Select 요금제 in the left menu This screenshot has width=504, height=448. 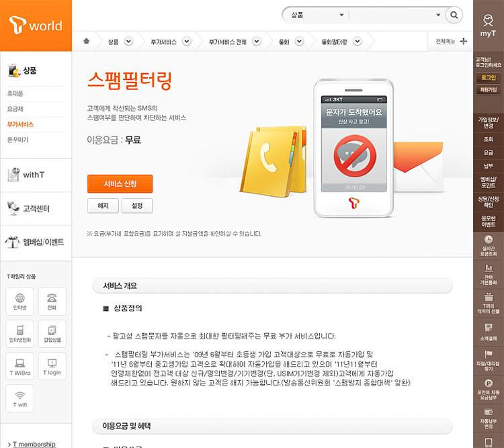15,108
